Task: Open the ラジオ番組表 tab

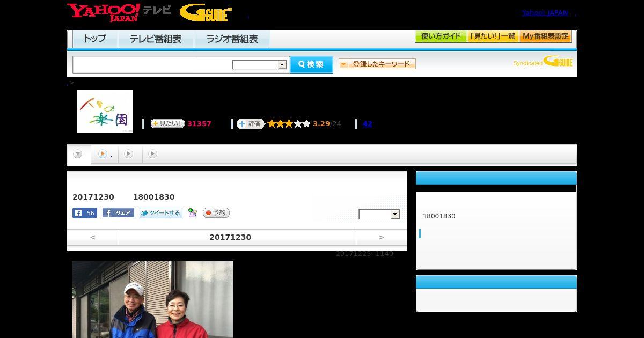Action: [232, 39]
